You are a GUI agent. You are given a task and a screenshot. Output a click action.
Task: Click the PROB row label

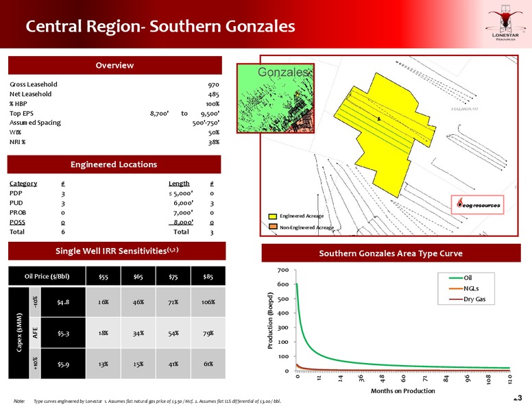[x=18, y=212]
